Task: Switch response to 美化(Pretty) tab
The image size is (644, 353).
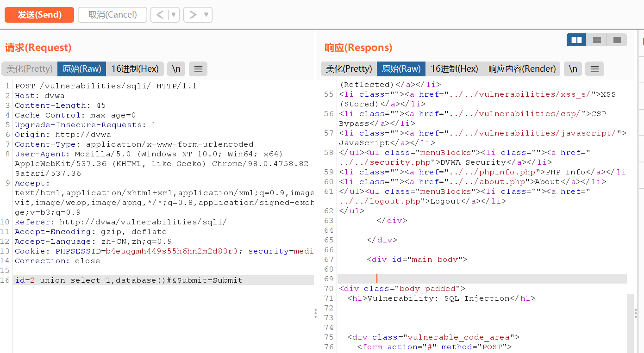Action: 349,69
